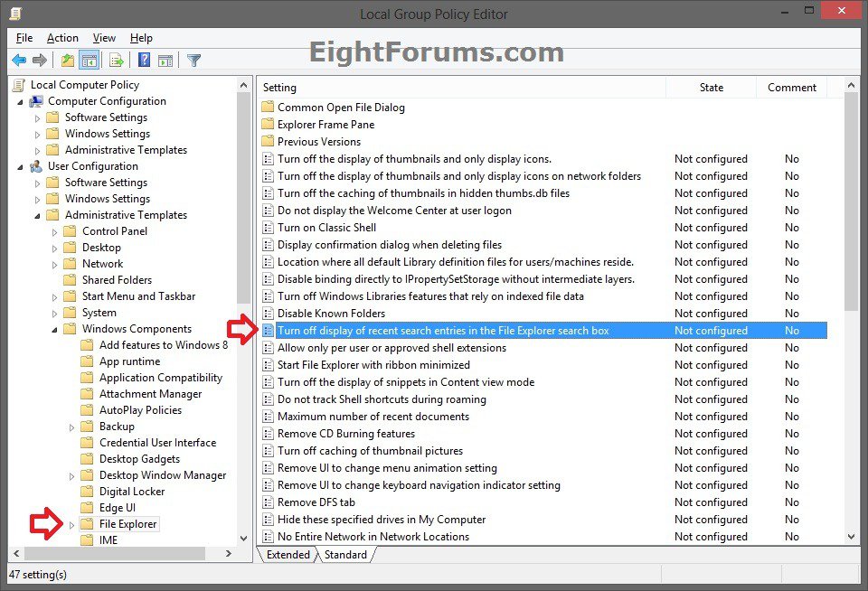Select 'Start File Explorer with ribbon minimized' setting

pyautogui.click(x=544, y=365)
